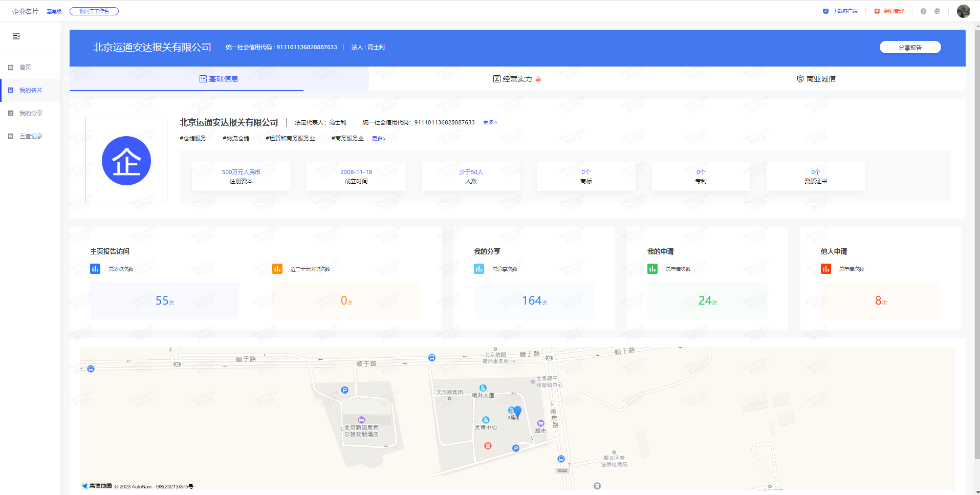Click the 注册资本 500万元人民币 card
Image resolution: width=980 pixels, height=495 pixels.
click(x=241, y=177)
